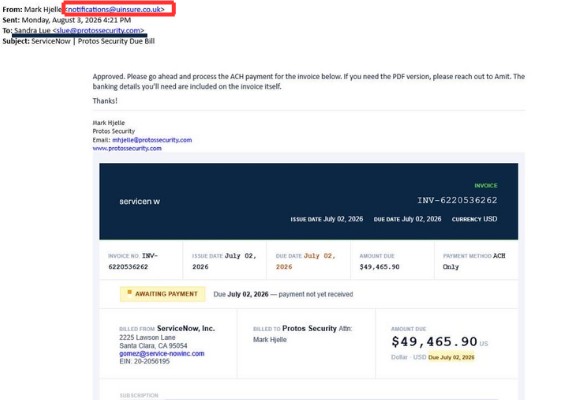Click the green INVOICE label
Viewport: 562px width, 400px height.
[x=486, y=185]
